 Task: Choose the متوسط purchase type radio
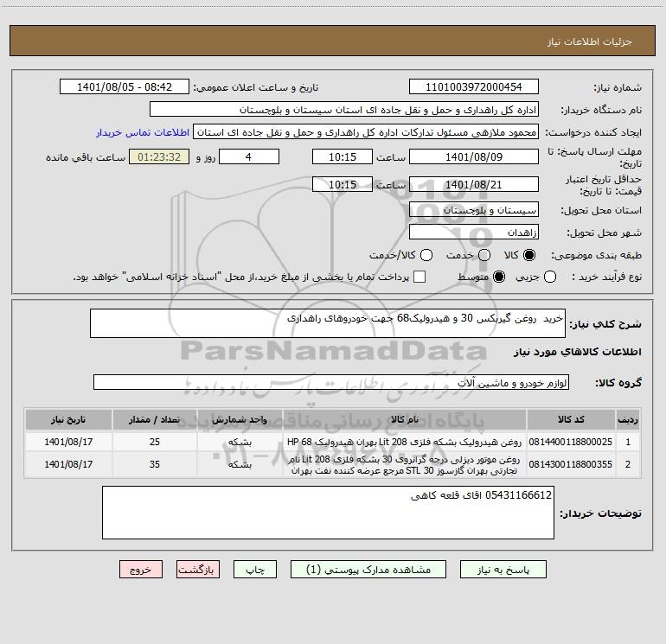[499, 277]
